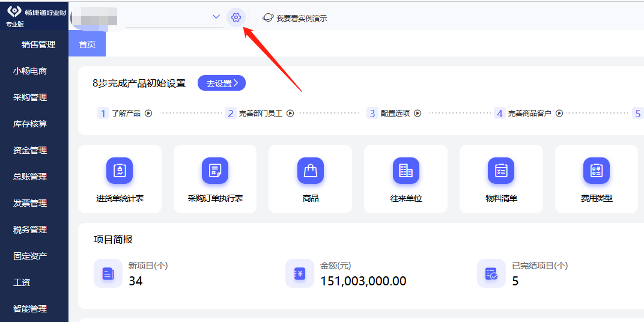Switch to the 首页 tab
The width and height of the screenshot is (644, 322).
point(87,43)
